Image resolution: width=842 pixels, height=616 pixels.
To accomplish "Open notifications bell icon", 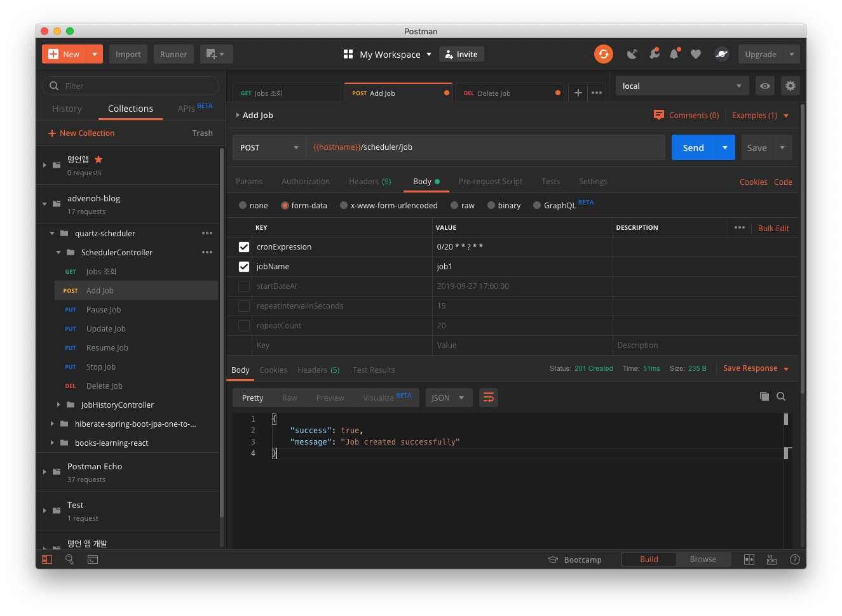I will click(x=674, y=54).
